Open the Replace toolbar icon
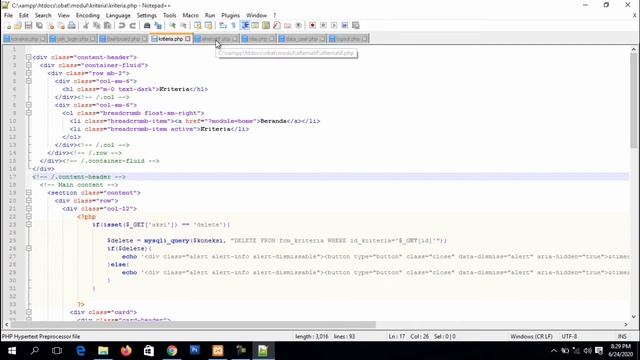This screenshot has height=360, width=640. click(158, 26)
